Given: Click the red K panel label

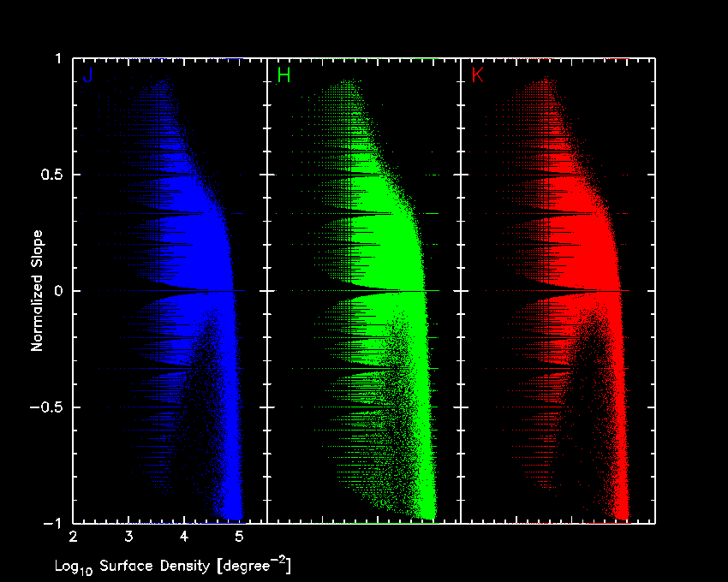Looking at the screenshot, I should click(477, 75).
